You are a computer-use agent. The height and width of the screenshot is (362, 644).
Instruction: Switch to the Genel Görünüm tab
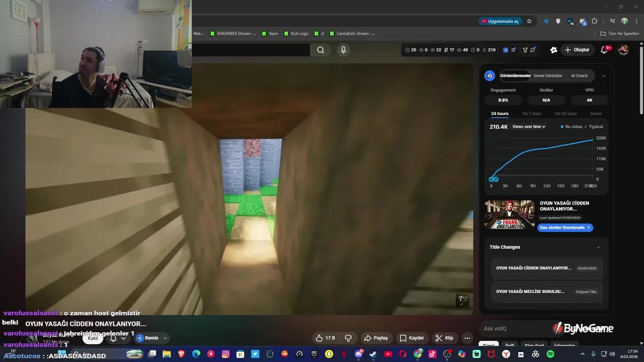pyautogui.click(x=547, y=76)
